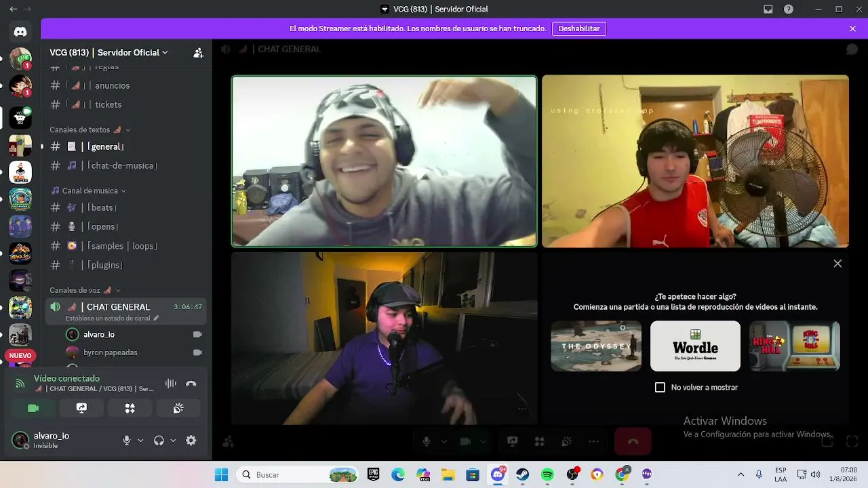This screenshot has height=488, width=868.
Task: Open input device options beside the microphone
Action: pos(140,441)
